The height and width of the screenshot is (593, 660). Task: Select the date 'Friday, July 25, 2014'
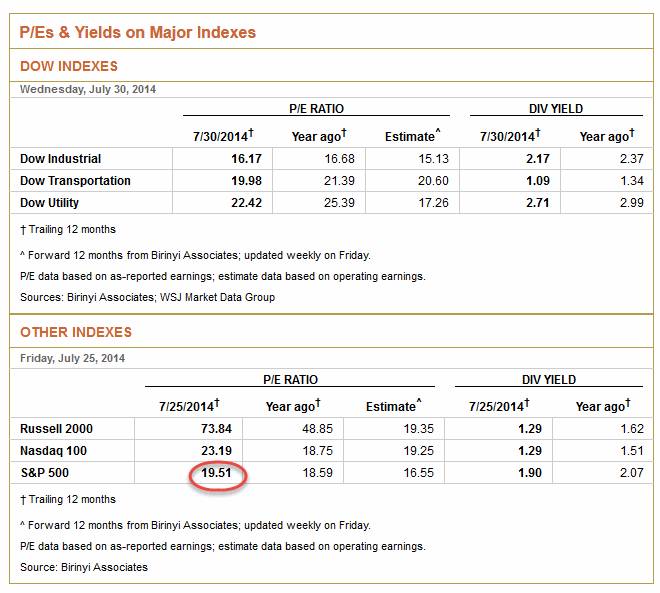click(72, 358)
